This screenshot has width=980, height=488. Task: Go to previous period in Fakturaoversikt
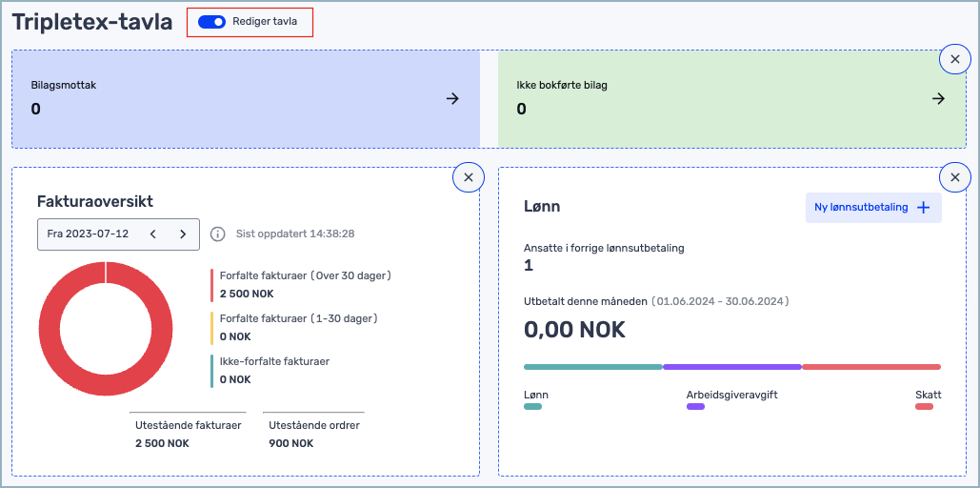[152, 234]
